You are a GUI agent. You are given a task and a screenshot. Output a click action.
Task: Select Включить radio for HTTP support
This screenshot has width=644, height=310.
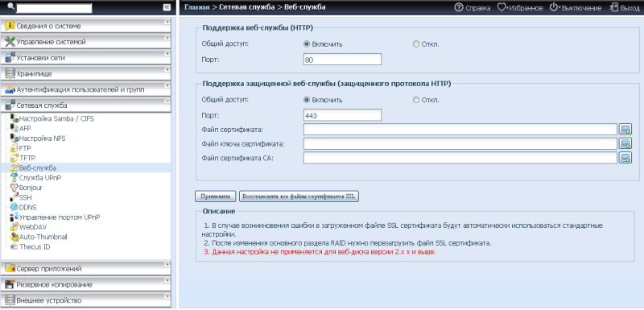(306, 44)
